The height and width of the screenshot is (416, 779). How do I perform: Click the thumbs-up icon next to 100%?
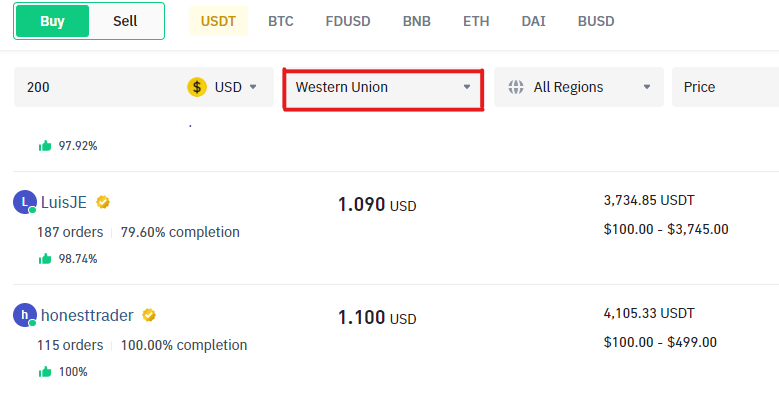pos(45,371)
